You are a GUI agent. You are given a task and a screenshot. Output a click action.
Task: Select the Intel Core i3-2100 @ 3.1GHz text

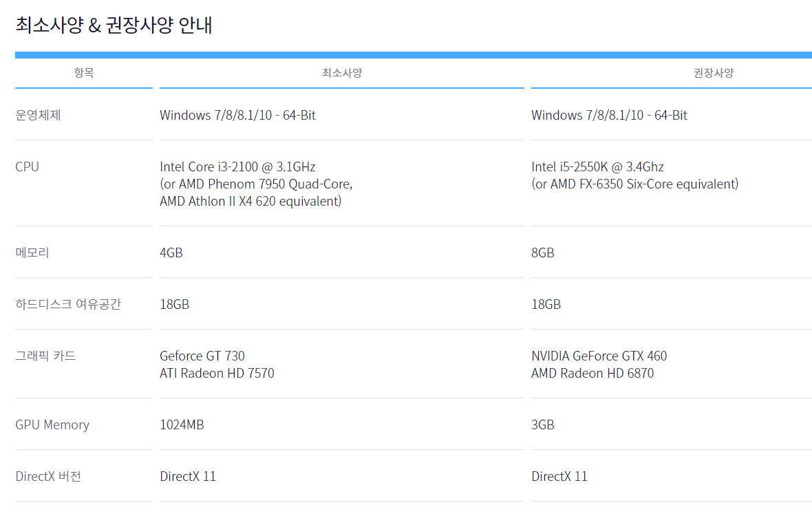pos(237,166)
